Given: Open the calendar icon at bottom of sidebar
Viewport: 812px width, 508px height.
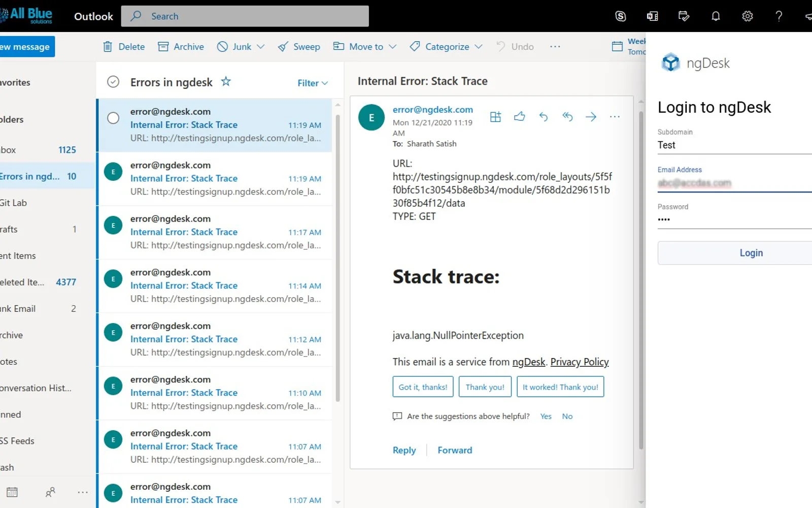Looking at the screenshot, I should [12, 492].
